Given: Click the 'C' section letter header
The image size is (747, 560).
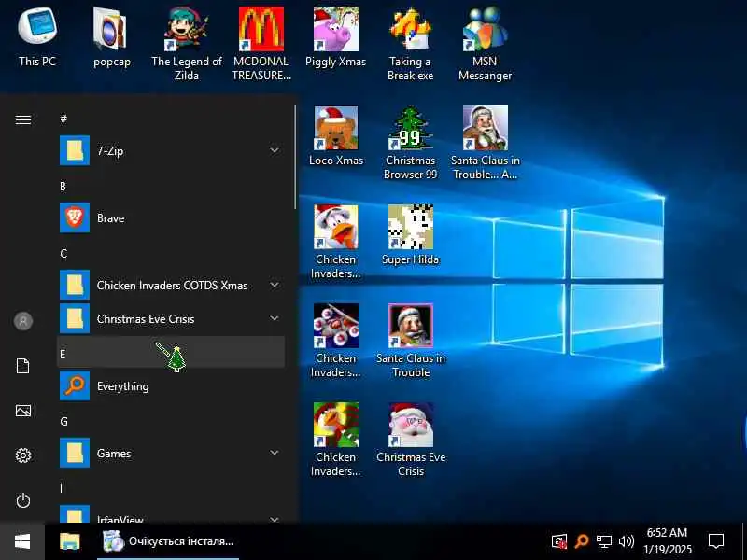Looking at the screenshot, I should click(63, 253).
